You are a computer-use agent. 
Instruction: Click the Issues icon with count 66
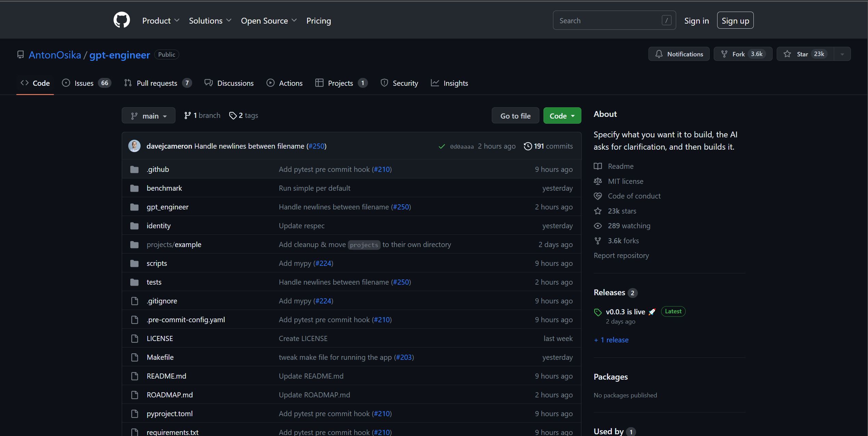point(86,83)
